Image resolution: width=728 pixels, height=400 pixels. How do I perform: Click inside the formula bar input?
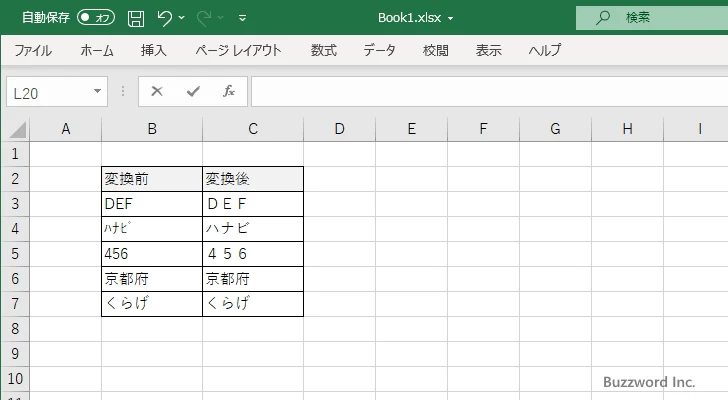(x=489, y=92)
